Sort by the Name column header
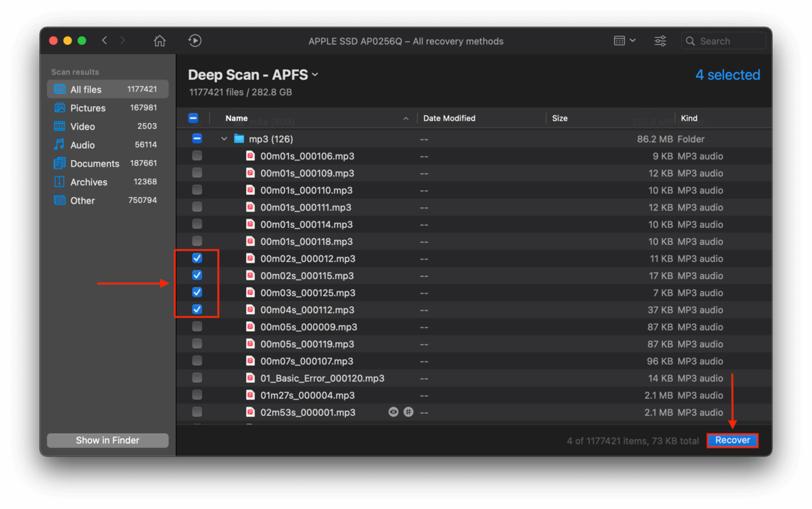 [x=236, y=118]
